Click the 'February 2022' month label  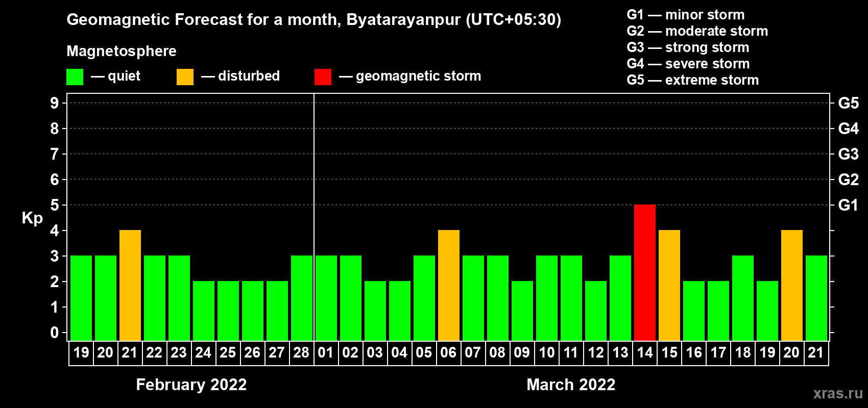point(191,385)
